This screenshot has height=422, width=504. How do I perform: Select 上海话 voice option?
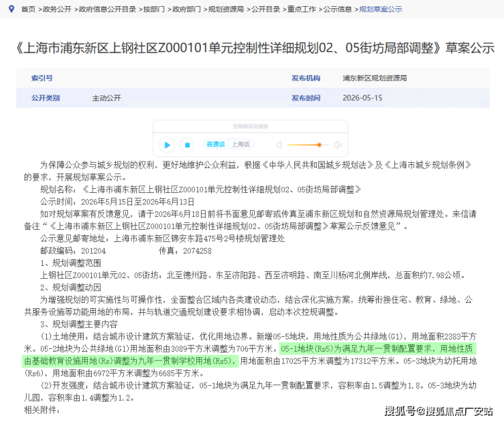240,144
